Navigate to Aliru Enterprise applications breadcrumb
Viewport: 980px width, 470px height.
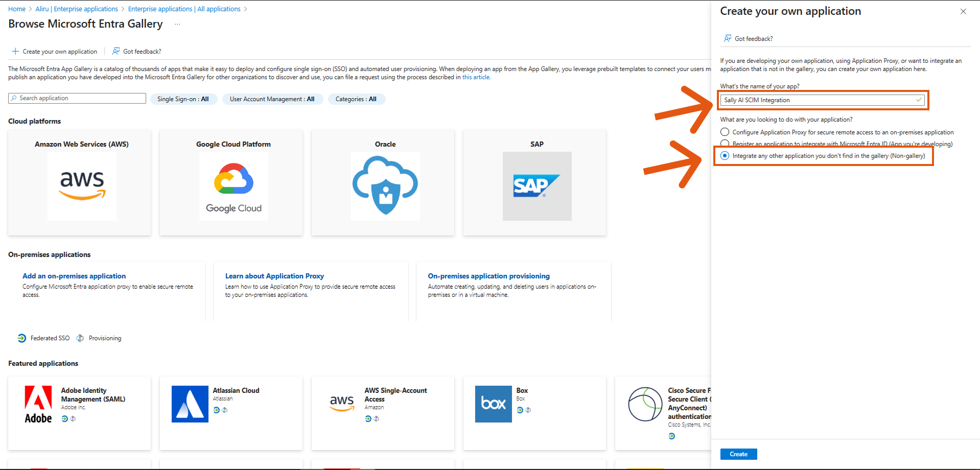[x=77, y=9]
